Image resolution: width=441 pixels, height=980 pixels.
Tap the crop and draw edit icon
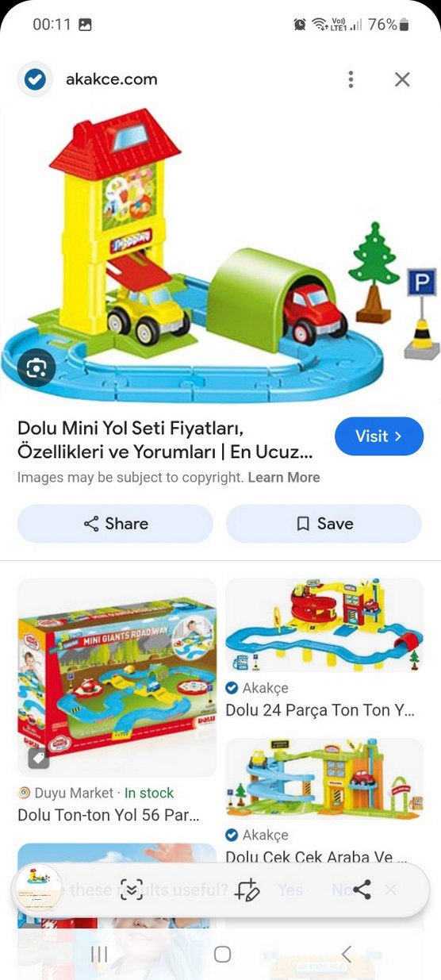[247, 890]
